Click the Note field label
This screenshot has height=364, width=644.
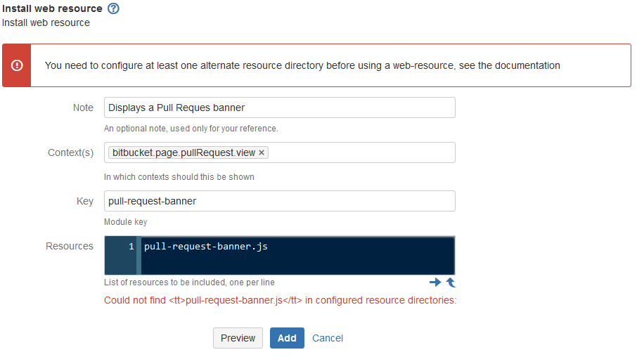click(84, 108)
